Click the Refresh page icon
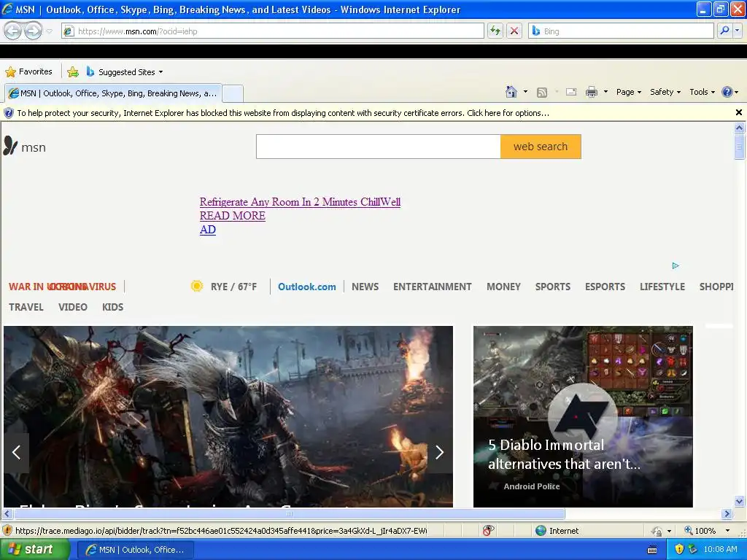 [x=495, y=31]
